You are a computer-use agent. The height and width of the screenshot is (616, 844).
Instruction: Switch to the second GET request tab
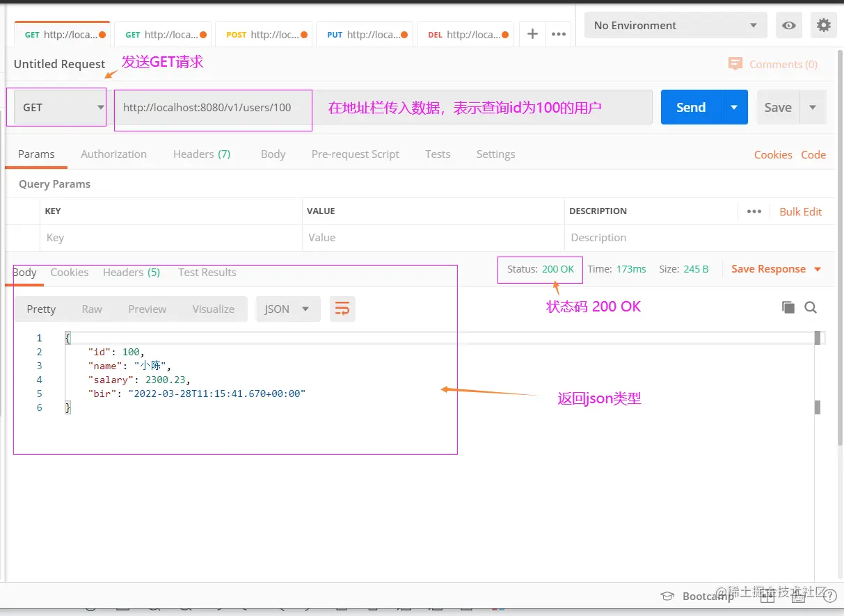click(164, 34)
